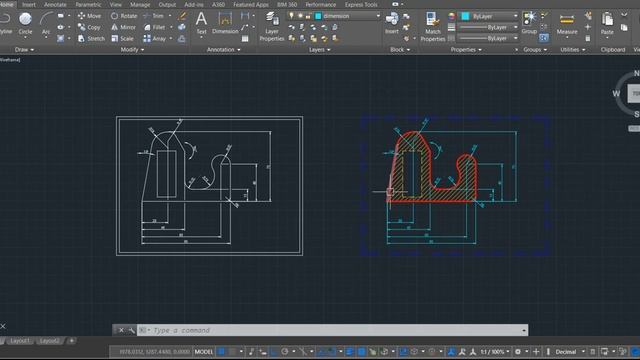Switch to the Layout2 tab
The image size is (640, 360).
click(x=49, y=340)
